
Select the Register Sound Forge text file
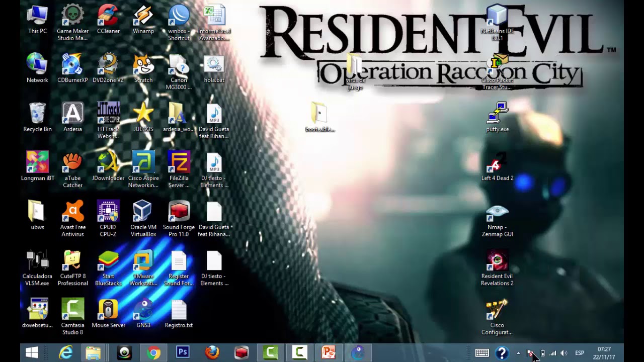pyautogui.click(x=179, y=268)
